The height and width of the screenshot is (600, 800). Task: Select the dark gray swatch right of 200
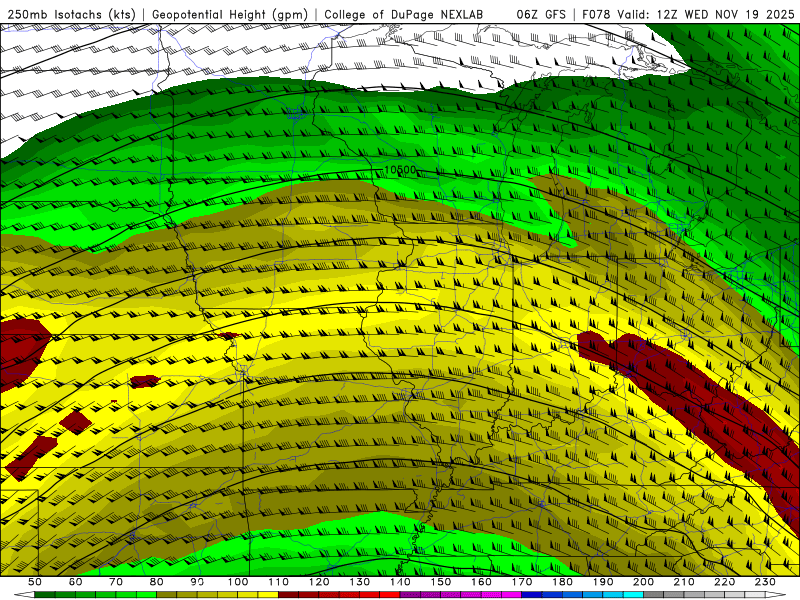coord(654,595)
